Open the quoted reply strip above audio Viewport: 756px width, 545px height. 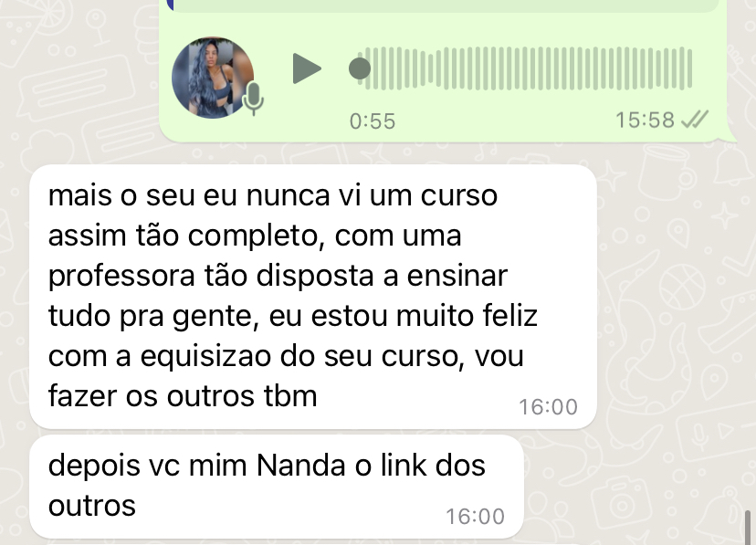click(444, 5)
